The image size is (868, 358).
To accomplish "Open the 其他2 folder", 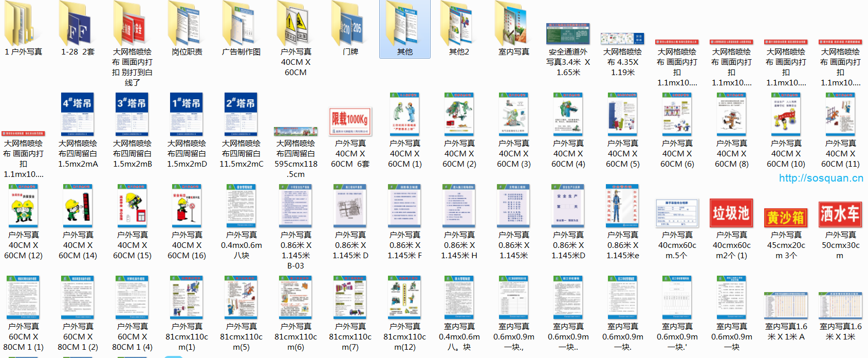I will pos(459,26).
